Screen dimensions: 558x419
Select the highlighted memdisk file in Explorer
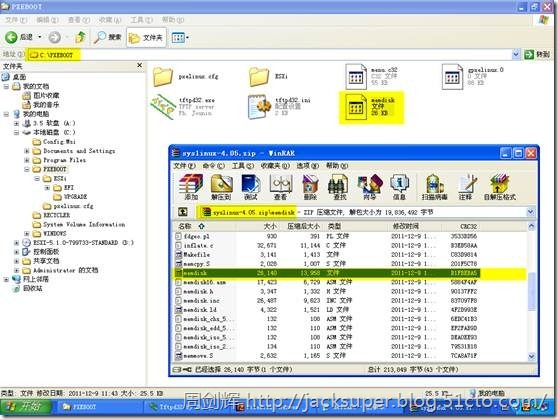(371, 107)
